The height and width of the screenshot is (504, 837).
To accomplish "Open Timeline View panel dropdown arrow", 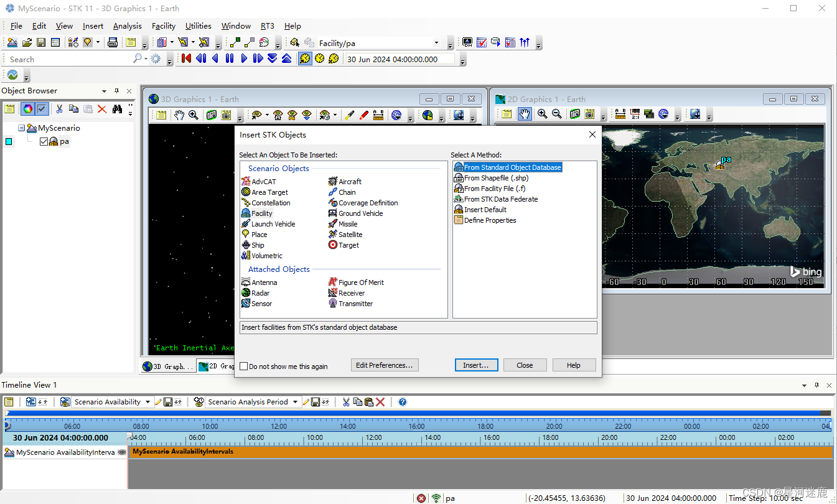I will click(x=805, y=385).
